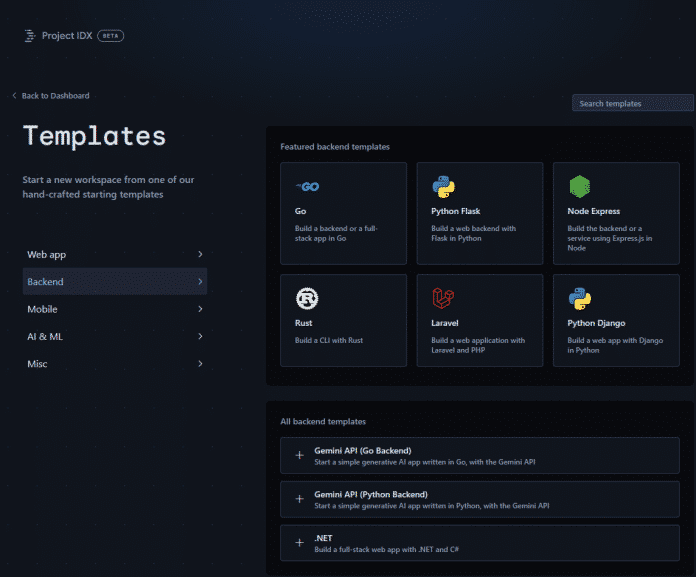The width and height of the screenshot is (696, 577).
Task: Click the Go logo icon
Action: tap(307, 187)
